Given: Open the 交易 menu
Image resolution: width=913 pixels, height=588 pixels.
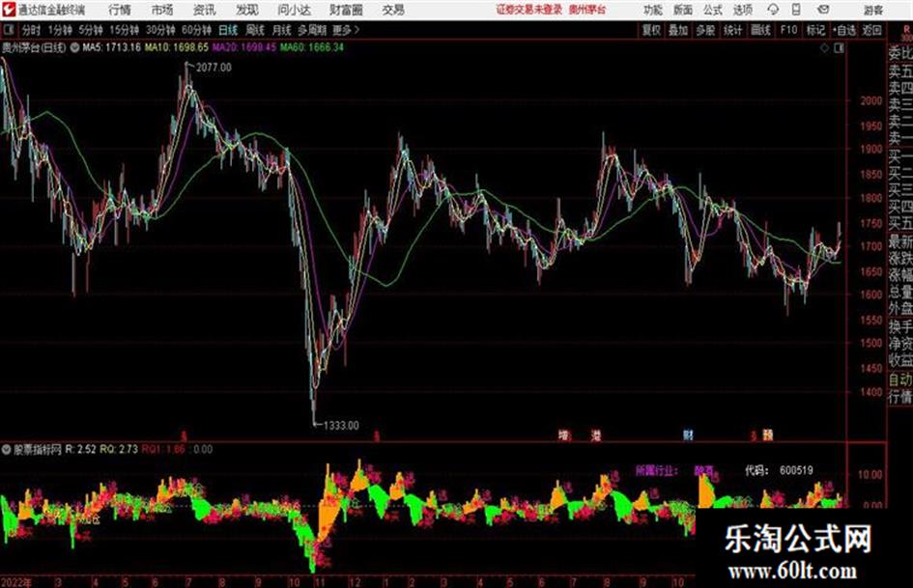Looking at the screenshot, I should click(393, 10).
